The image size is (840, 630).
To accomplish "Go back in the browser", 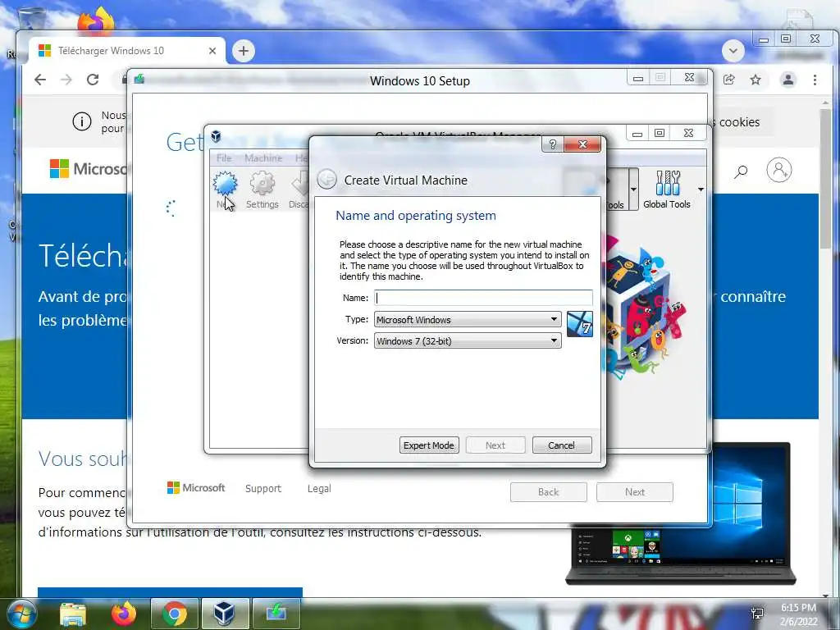I will pos(40,80).
